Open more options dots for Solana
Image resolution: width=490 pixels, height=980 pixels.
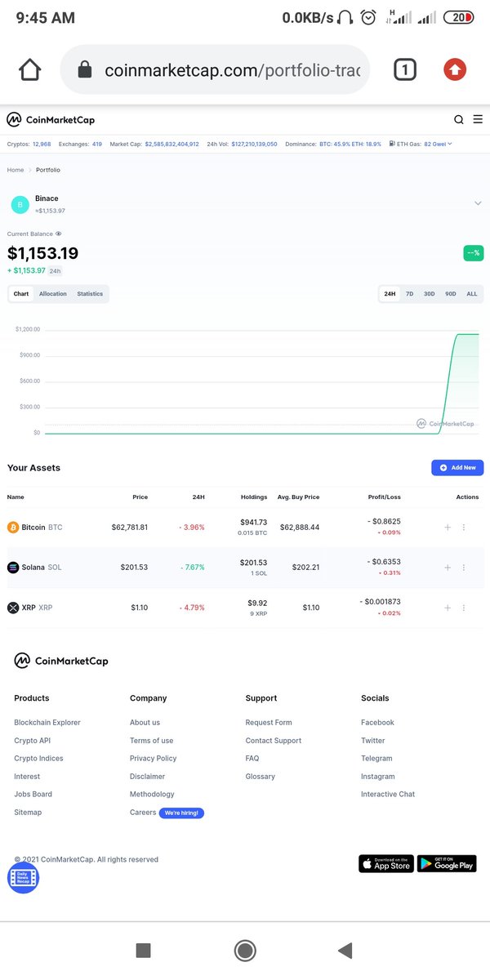tap(464, 568)
